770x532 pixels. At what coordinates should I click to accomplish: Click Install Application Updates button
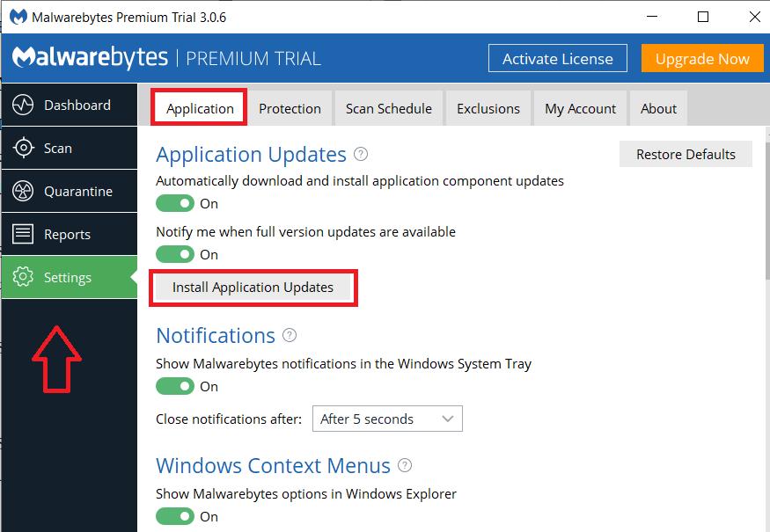[x=253, y=287]
